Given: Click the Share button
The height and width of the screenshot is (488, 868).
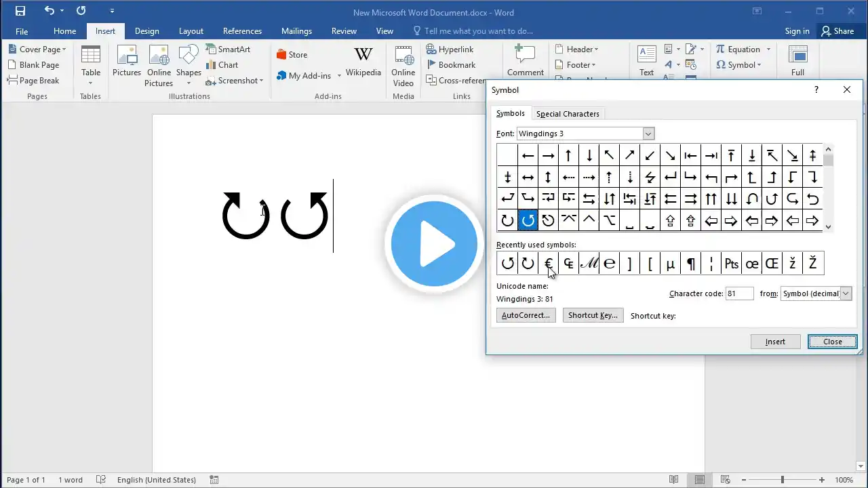Looking at the screenshot, I should [x=837, y=31].
